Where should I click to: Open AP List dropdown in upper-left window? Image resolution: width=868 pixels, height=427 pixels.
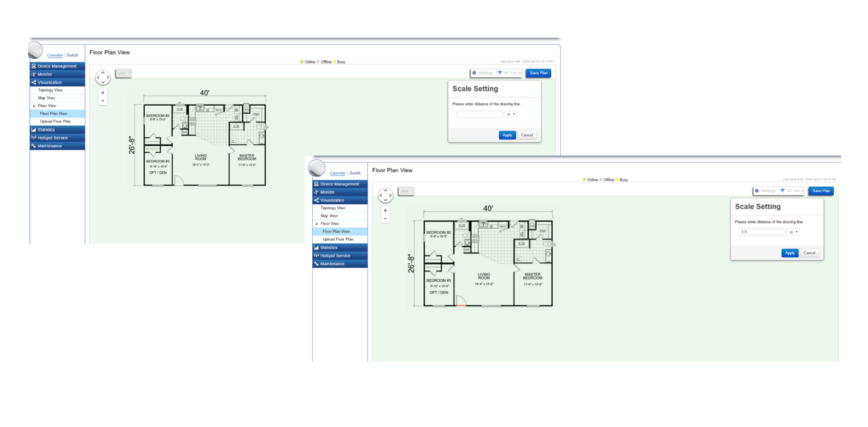tap(509, 73)
